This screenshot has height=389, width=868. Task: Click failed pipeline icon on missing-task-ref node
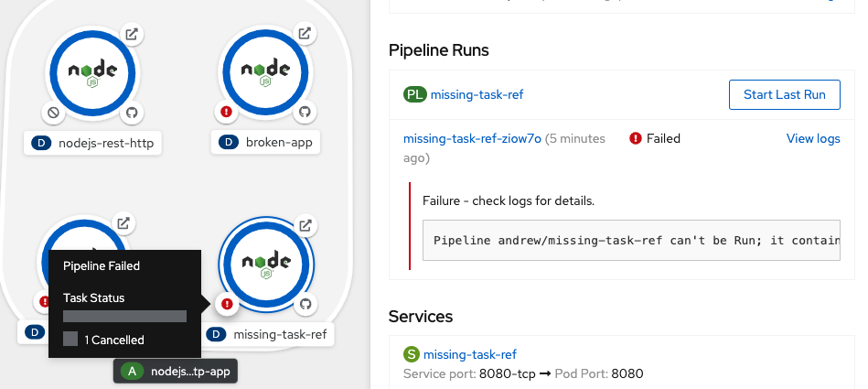tap(227, 303)
